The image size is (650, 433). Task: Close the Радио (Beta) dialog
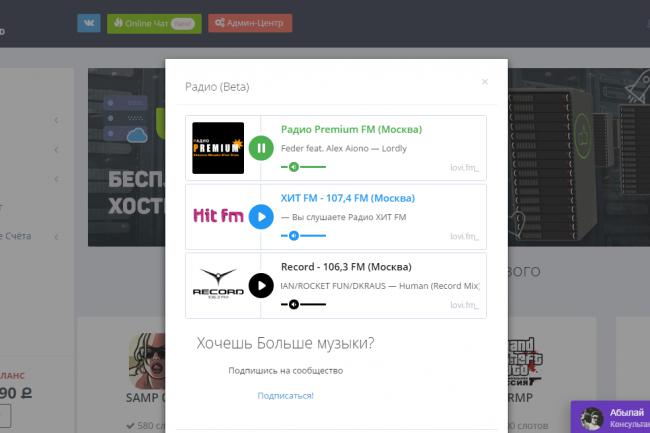[x=485, y=82]
